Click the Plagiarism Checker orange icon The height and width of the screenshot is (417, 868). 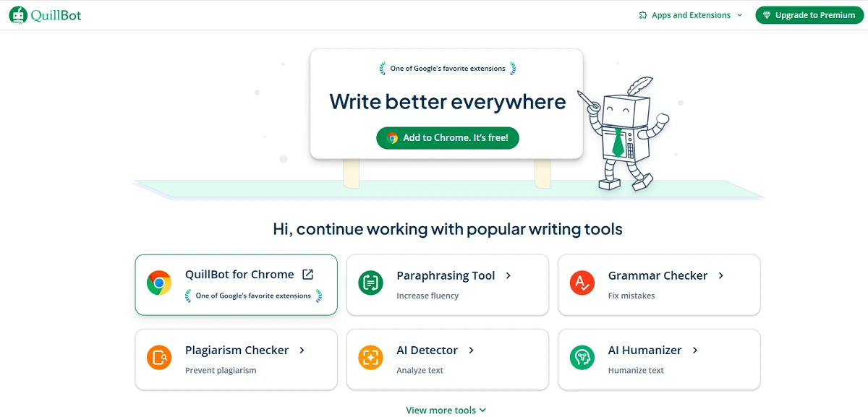[158, 358]
